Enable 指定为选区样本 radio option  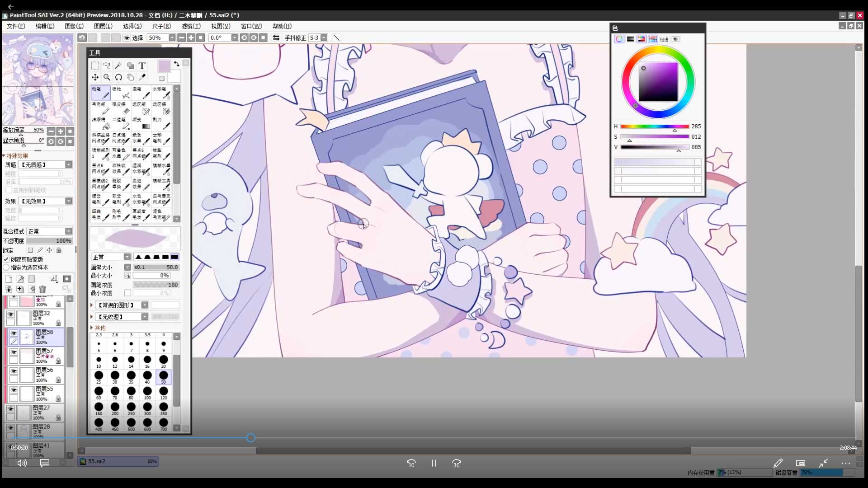[6, 267]
